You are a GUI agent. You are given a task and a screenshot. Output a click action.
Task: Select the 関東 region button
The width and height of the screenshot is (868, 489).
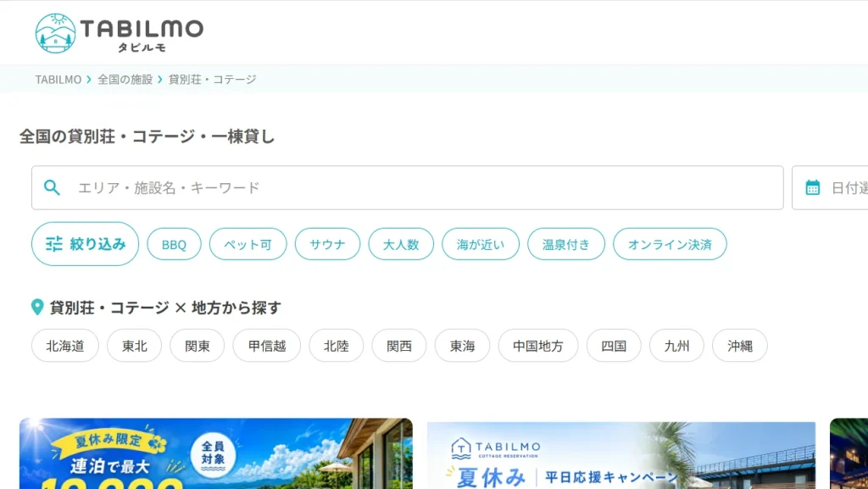tap(198, 346)
